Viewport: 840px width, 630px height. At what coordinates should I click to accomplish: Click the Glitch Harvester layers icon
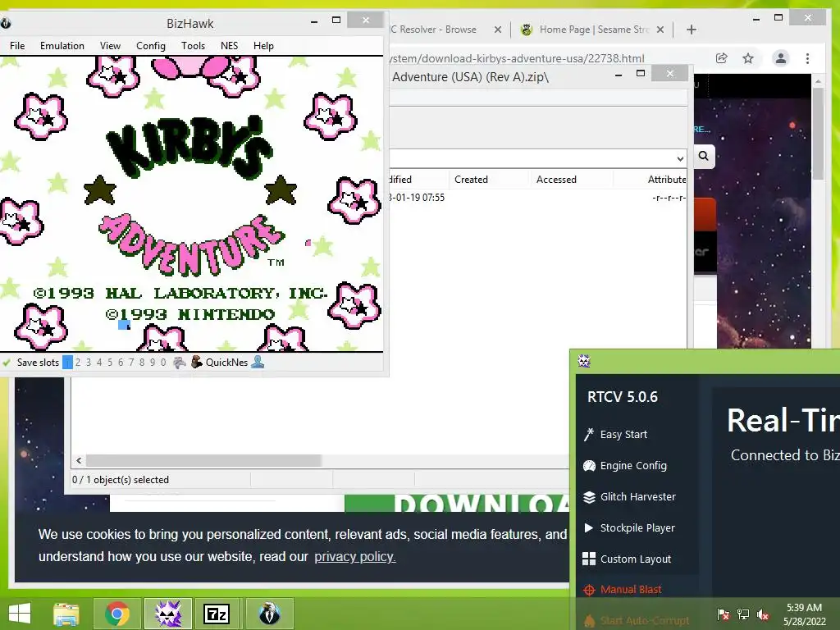click(x=589, y=497)
